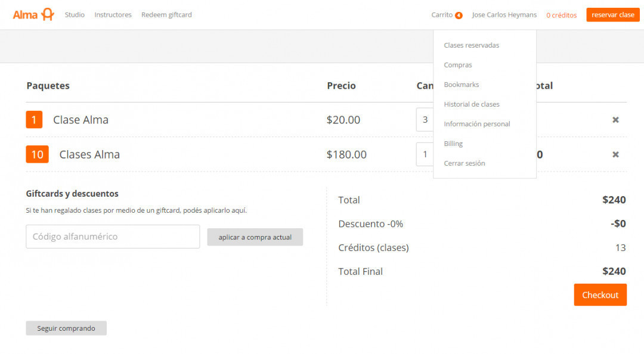
Task: Click the reservar clase button
Action: coord(612,15)
